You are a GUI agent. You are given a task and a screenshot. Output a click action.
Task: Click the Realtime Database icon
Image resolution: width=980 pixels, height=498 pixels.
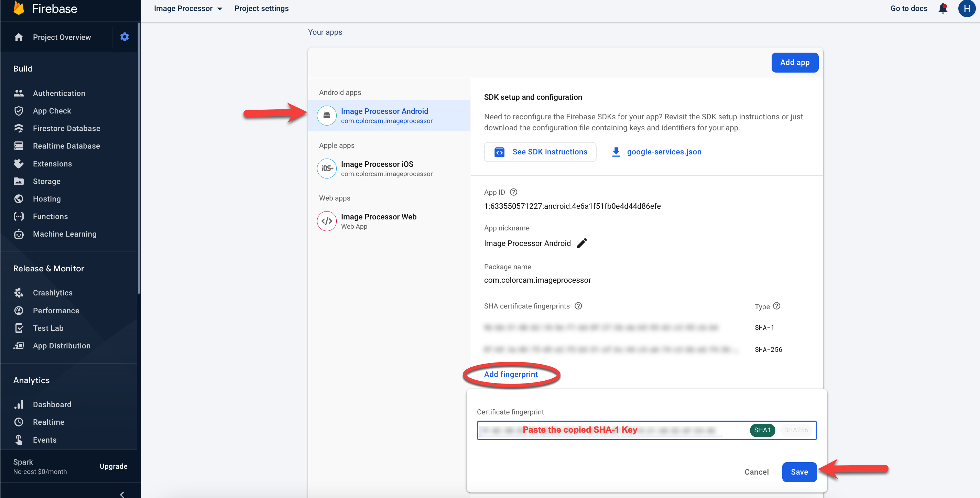(19, 146)
